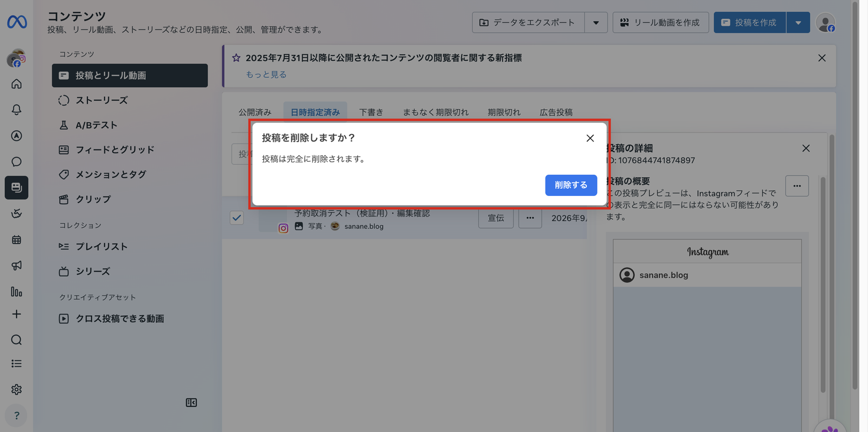Open フィードとグリッド in the sidebar

(x=130, y=150)
